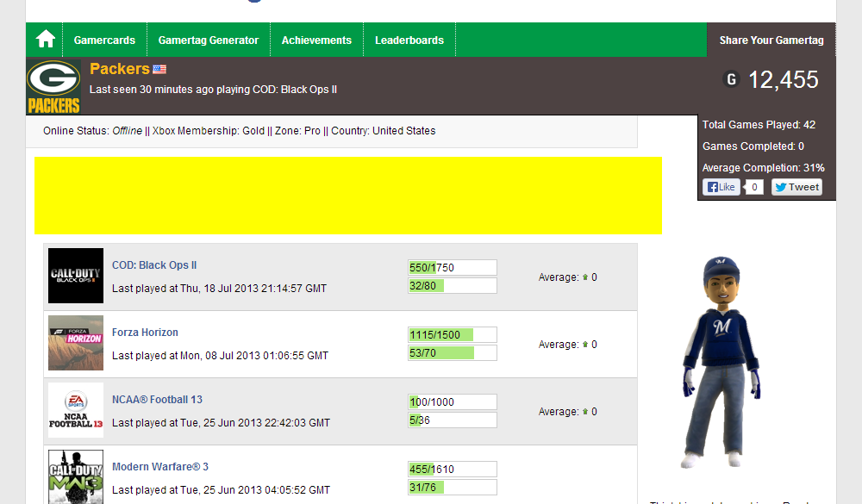
Task: Click Last played Thu, 18 Jul 2013 timestamp
Action: click(x=219, y=289)
